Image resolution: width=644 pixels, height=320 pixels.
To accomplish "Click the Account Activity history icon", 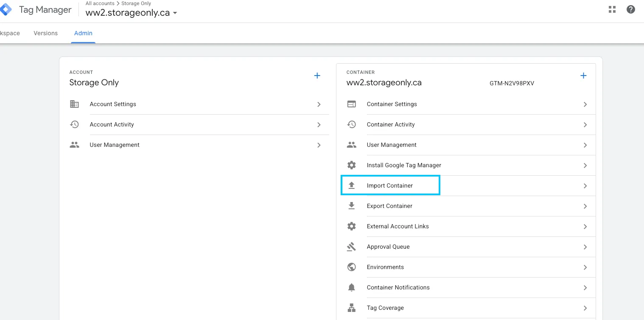I will 74,124.
